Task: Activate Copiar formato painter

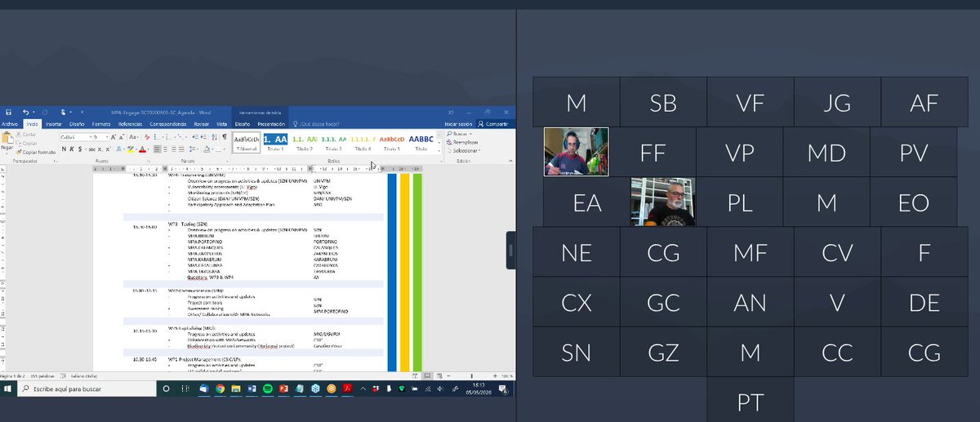Action: coord(36,153)
